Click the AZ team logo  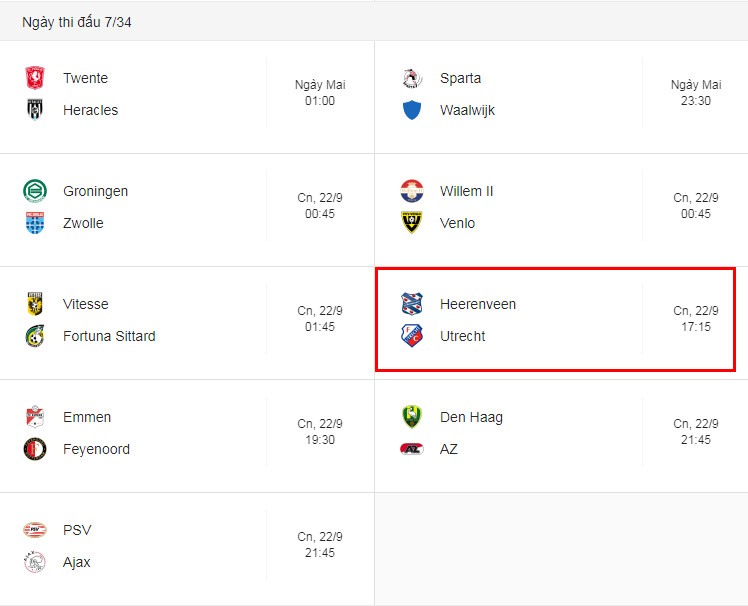point(412,449)
